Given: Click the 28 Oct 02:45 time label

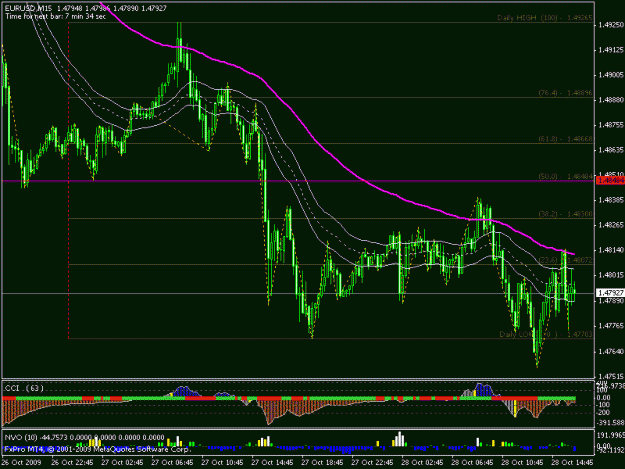Looking at the screenshot, I should click(x=422, y=463).
